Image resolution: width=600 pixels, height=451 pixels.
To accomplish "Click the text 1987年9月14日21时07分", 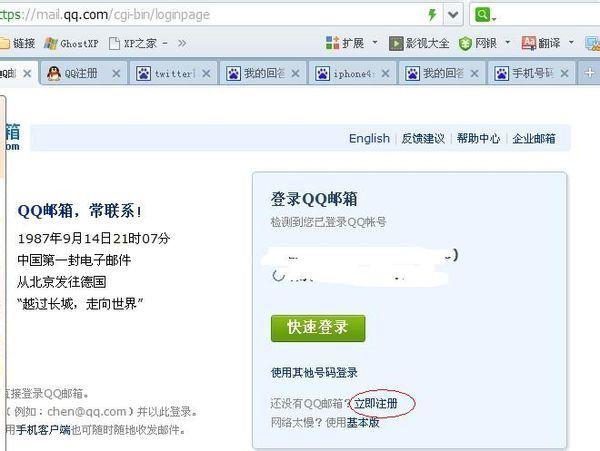I will pyautogui.click(x=94, y=238).
